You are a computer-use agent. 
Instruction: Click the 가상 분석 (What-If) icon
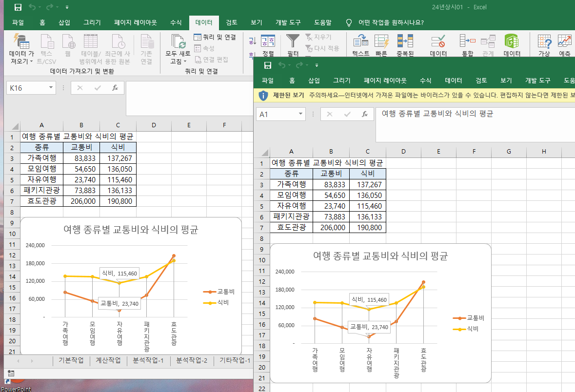tap(544, 42)
